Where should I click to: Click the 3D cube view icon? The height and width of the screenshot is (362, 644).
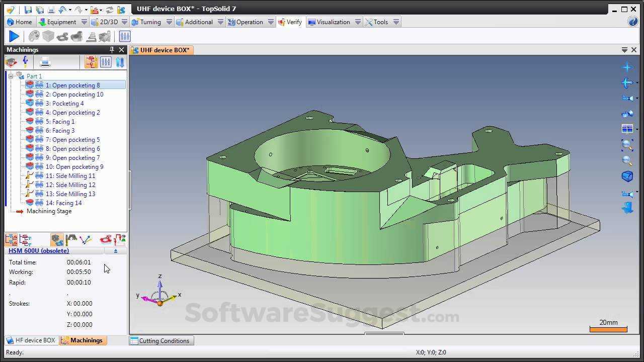coord(627,176)
